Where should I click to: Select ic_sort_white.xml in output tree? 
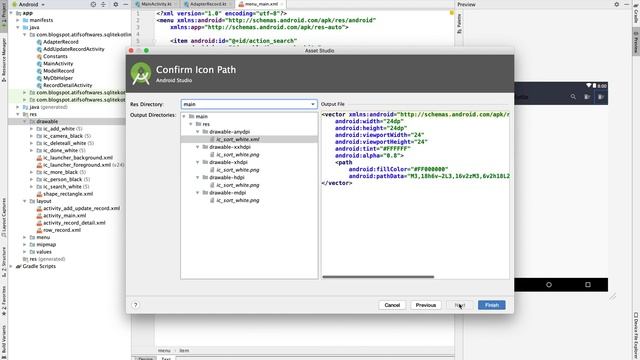pyautogui.click(x=238, y=139)
